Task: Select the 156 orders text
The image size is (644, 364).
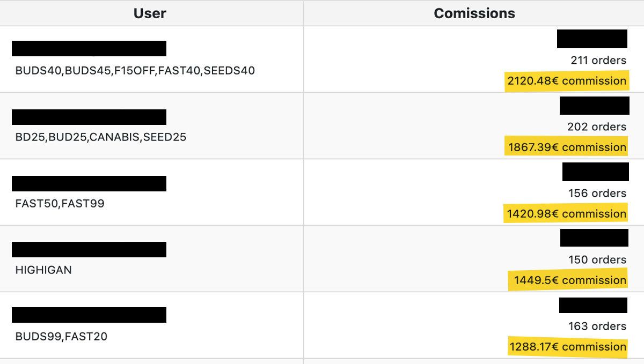Action: coord(597,193)
